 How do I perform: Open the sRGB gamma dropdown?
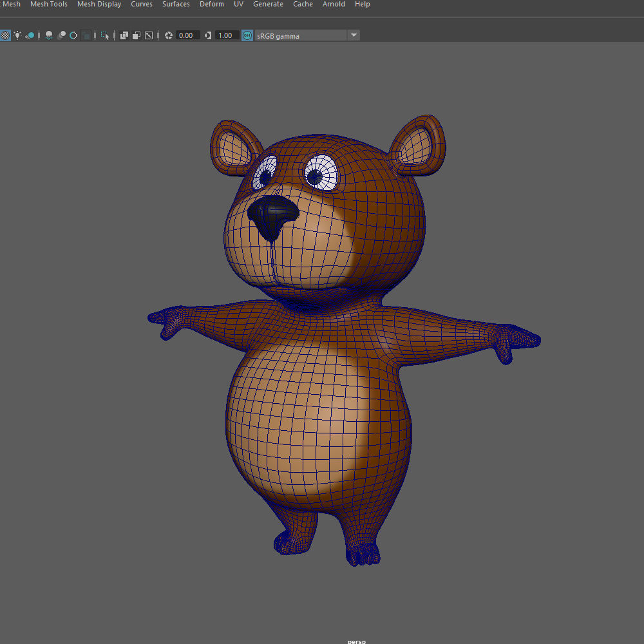pyautogui.click(x=307, y=35)
